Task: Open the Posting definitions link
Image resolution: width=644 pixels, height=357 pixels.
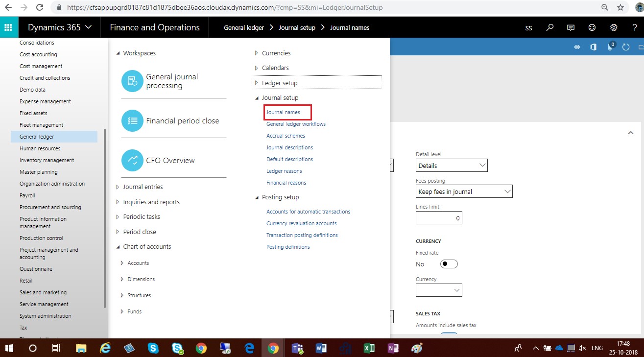Action: point(288,247)
